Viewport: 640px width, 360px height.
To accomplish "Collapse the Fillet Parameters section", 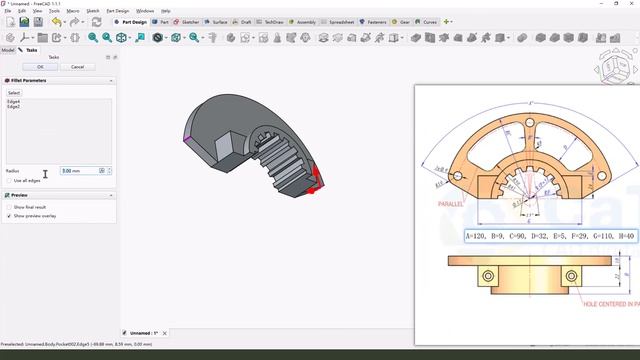I will pos(111,81).
